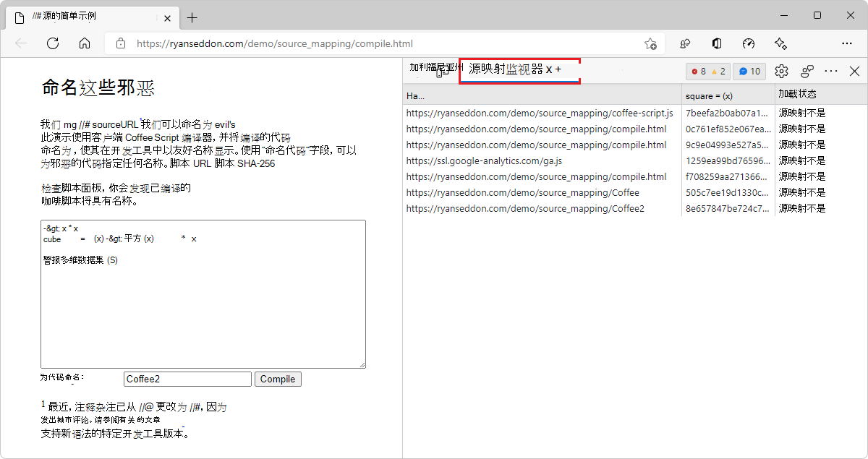Click the 命名这些邪恶 page heading
Viewport: 868px width, 459px height.
(98, 88)
